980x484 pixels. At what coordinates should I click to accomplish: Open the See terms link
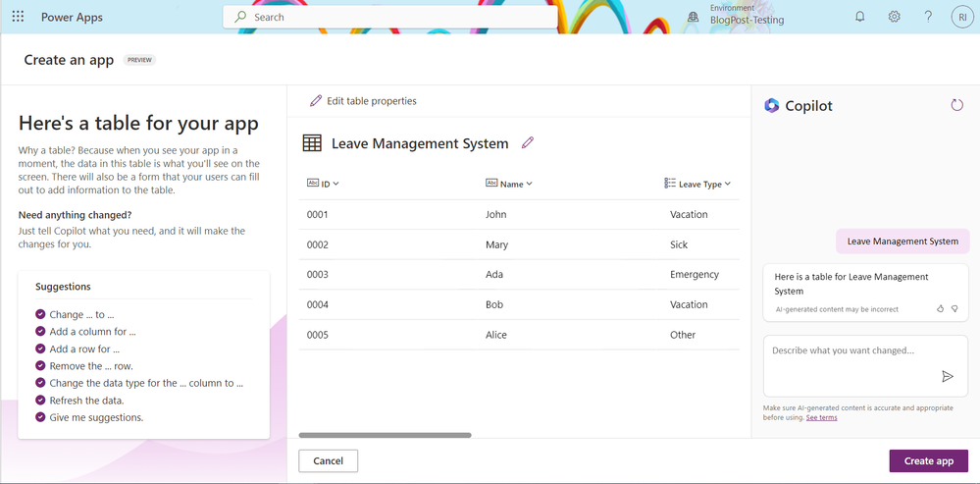point(821,417)
